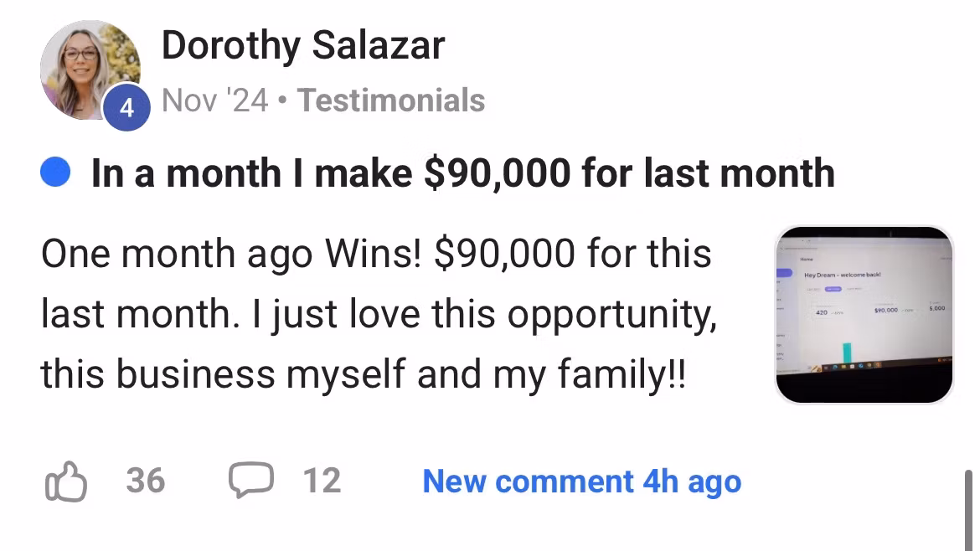980x551 pixels.
Task: Click the like count 36
Action: (145, 481)
